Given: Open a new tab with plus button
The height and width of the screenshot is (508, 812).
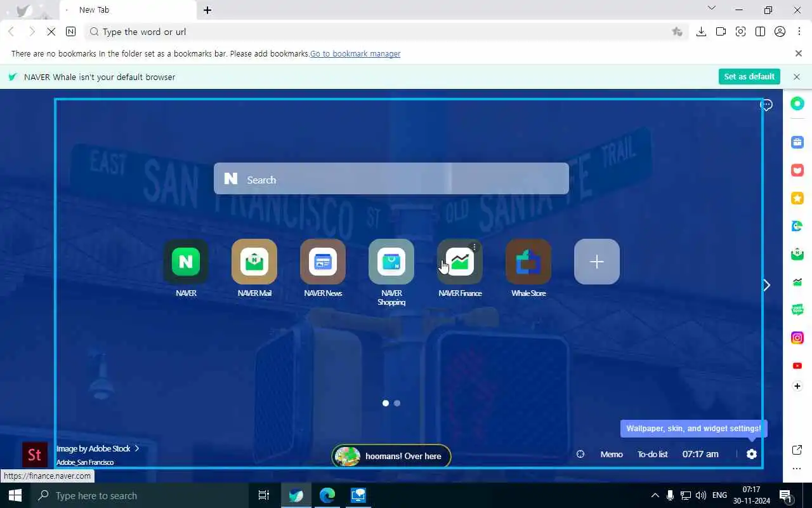Looking at the screenshot, I should (207, 10).
